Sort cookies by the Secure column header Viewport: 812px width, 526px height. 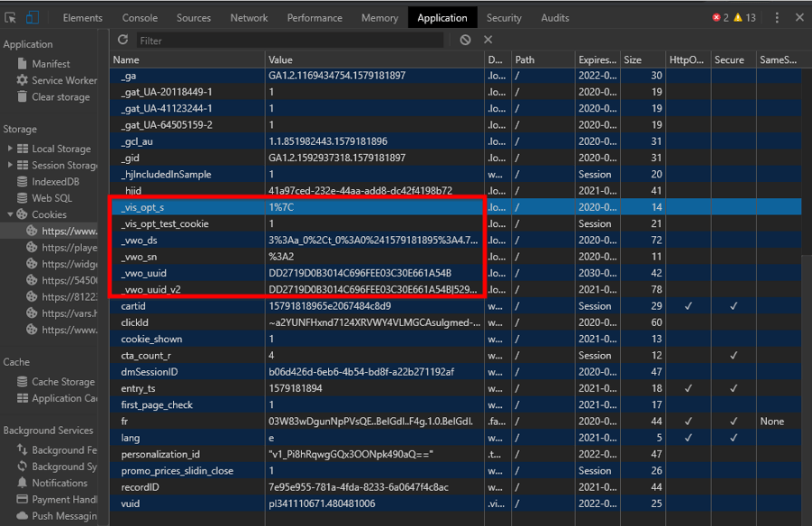[x=734, y=60]
